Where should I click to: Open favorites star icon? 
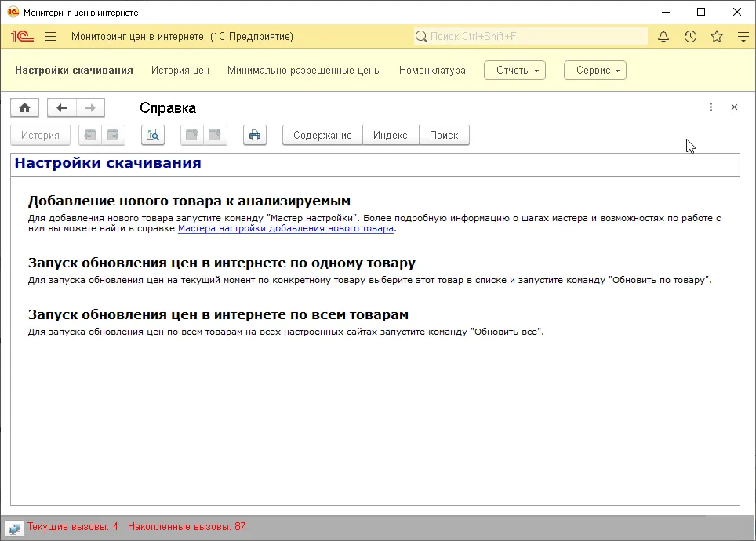pyautogui.click(x=717, y=37)
